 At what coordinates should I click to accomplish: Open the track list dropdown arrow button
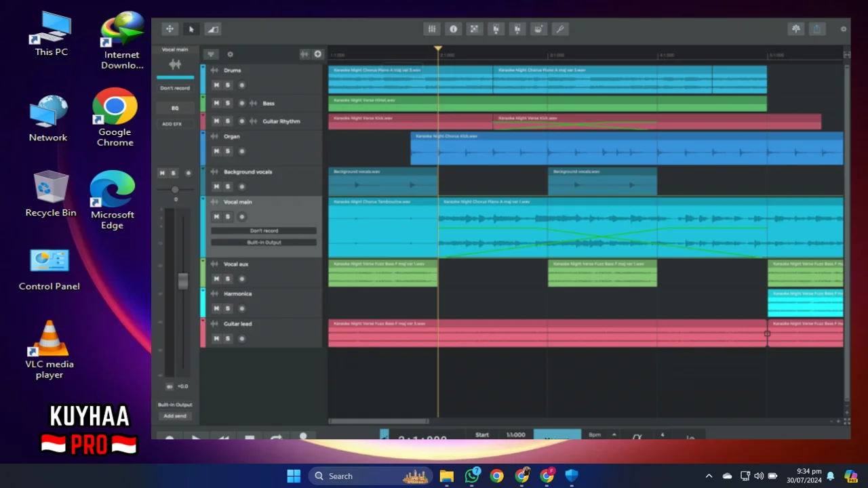click(x=212, y=54)
